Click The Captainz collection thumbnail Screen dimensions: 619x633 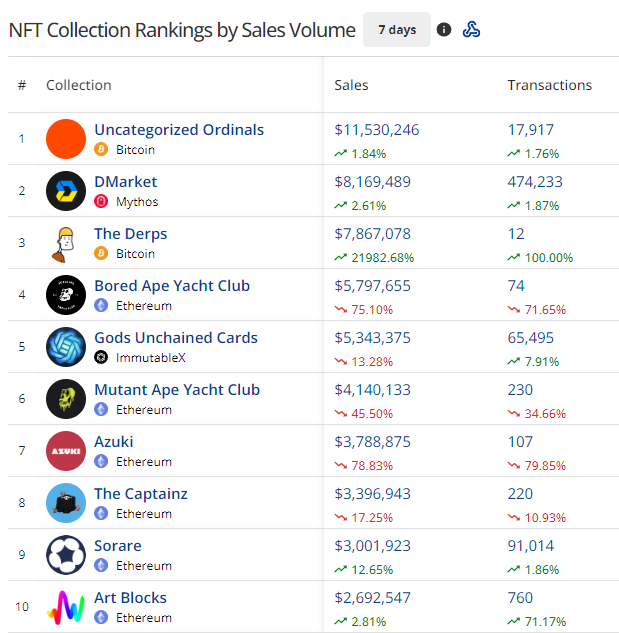point(66,503)
